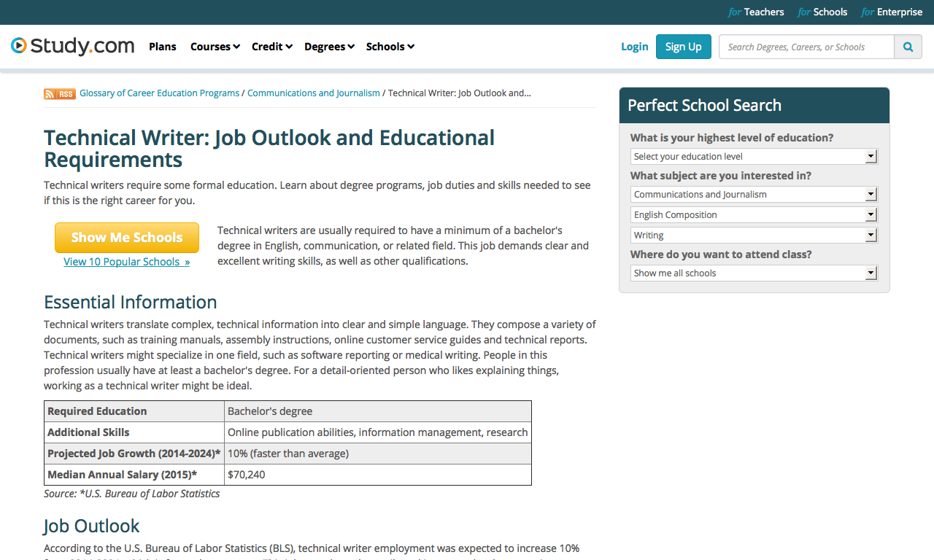Click the Sign Up button
The width and height of the screenshot is (934, 560).
pyautogui.click(x=683, y=47)
